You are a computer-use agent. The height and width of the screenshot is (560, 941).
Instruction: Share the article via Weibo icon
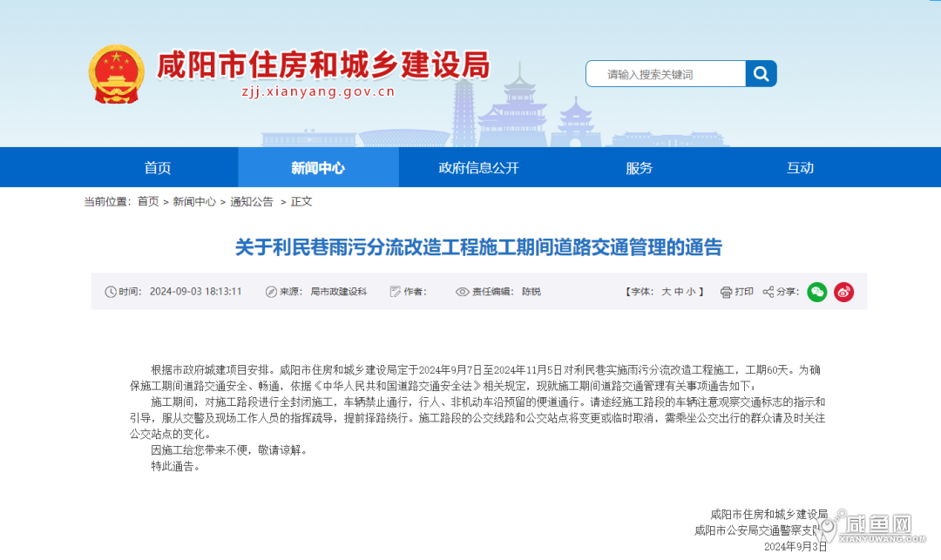(843, 292)
